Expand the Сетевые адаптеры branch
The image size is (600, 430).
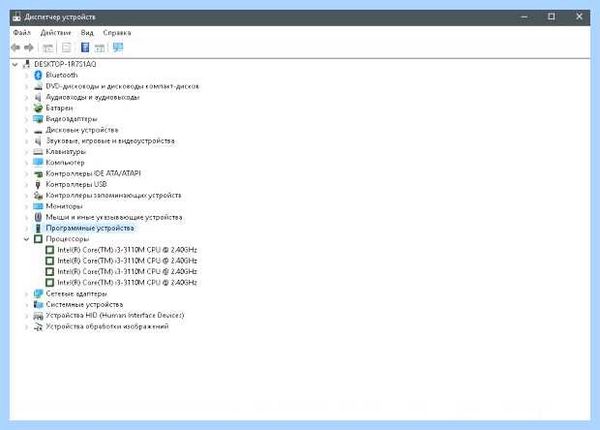point(26,294)
